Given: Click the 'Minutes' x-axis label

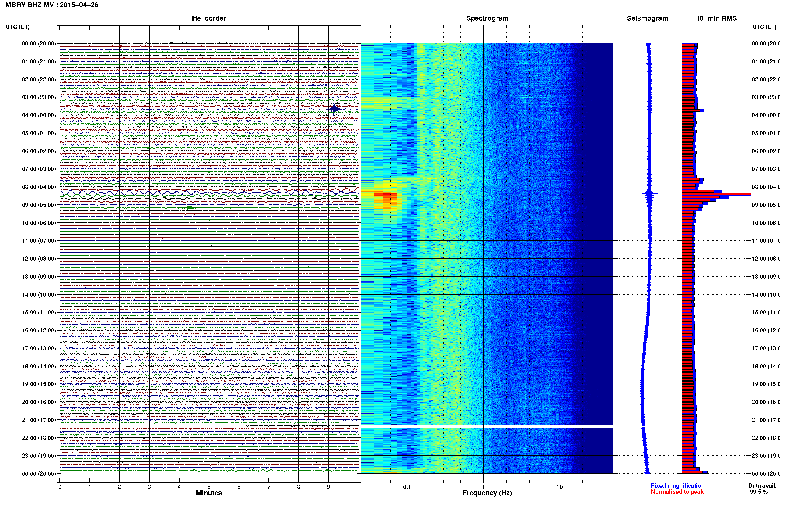Looking at the screenshot, I should [x=209, y=493].
